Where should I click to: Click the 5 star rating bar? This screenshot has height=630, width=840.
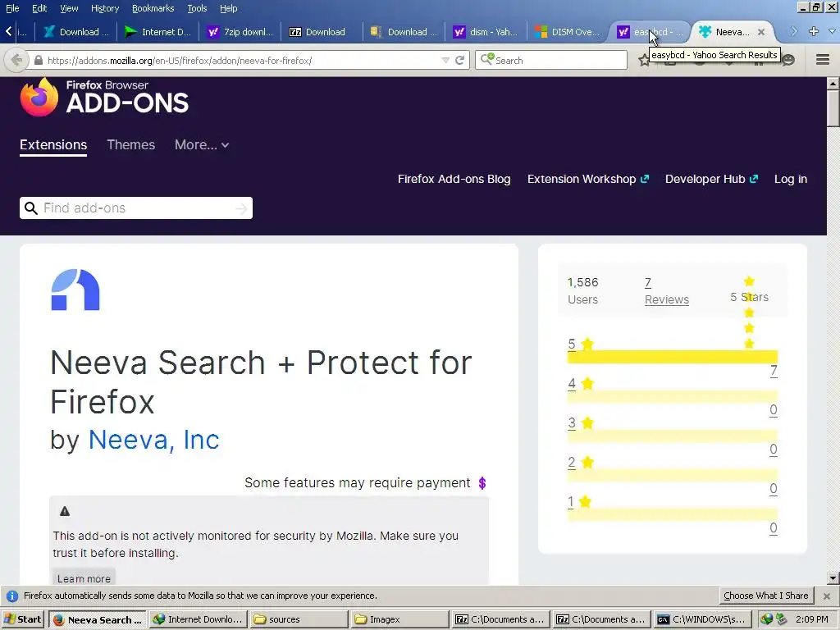pyautogui.click(x=673, y=357)
